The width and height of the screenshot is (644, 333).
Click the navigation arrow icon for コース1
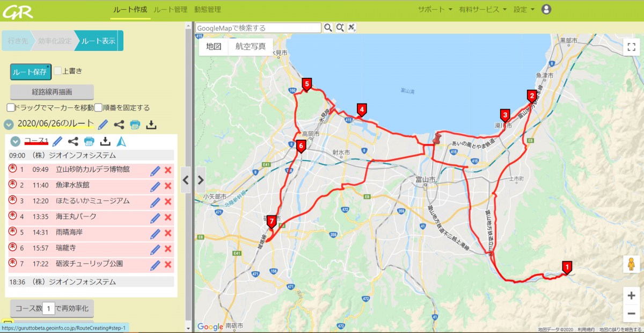click(121, 141)
